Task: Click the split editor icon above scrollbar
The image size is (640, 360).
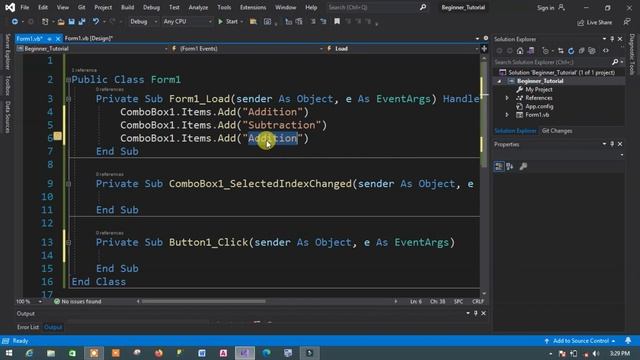Action: coord(484,49)
